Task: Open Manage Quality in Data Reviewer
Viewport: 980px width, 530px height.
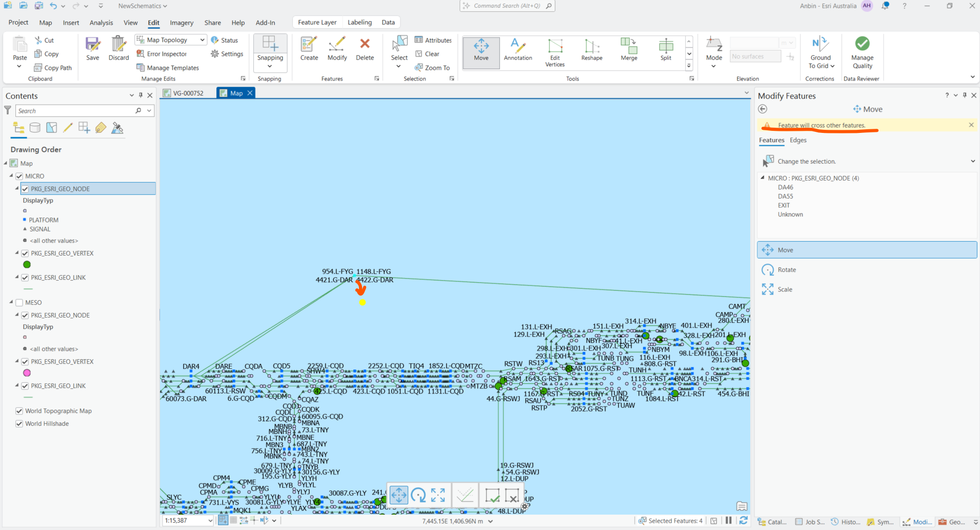Action: (862, 52)
